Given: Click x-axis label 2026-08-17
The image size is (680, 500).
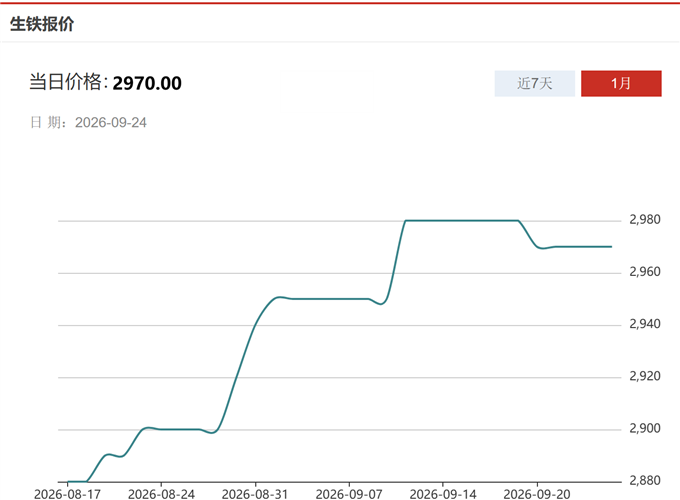Looking at the screenshot, I should point(67,494).
